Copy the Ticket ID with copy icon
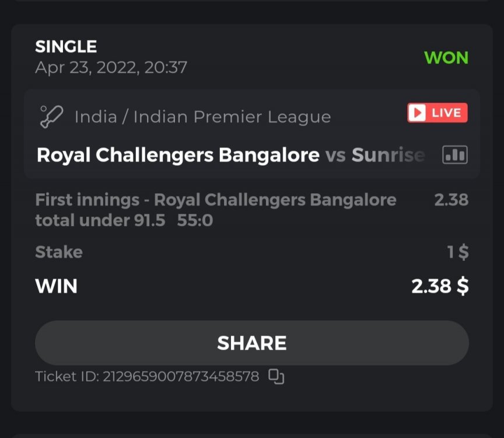Image resolution: width=504 pixels, height=438 pixels. 276,377
